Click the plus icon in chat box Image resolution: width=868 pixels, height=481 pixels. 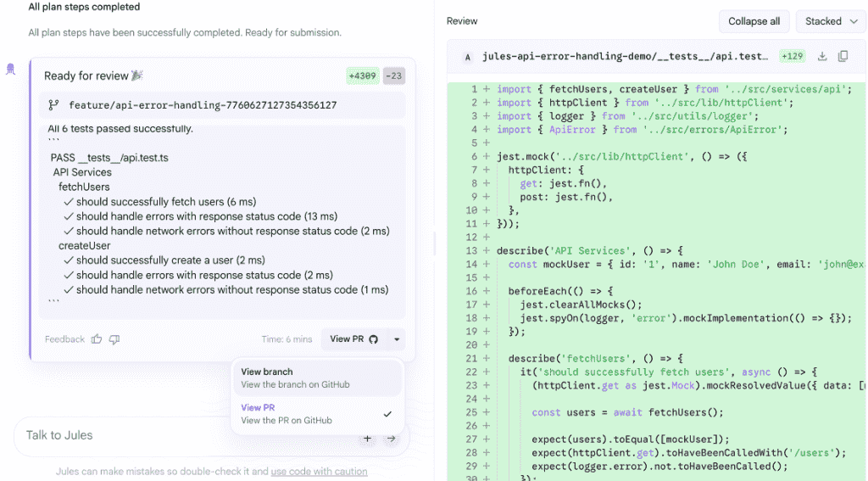click(x=367, y=439)
